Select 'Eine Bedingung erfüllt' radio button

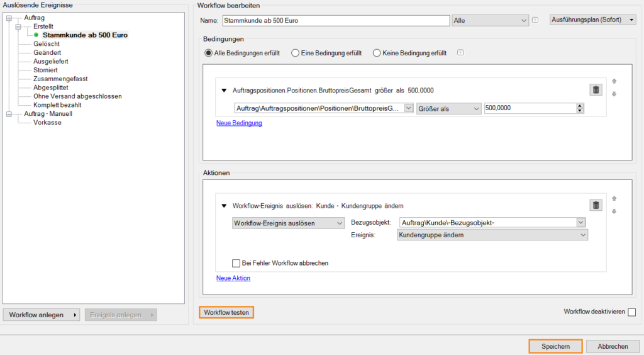tap(295, 54)
